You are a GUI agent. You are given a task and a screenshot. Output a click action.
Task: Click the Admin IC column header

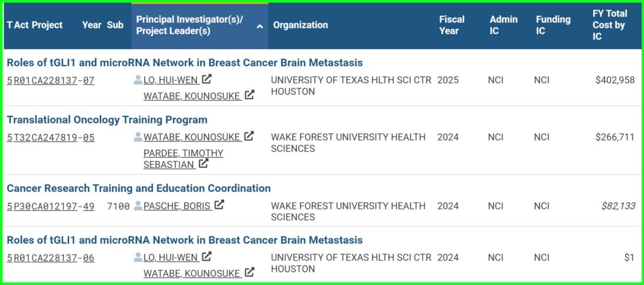tap(503, 25)
